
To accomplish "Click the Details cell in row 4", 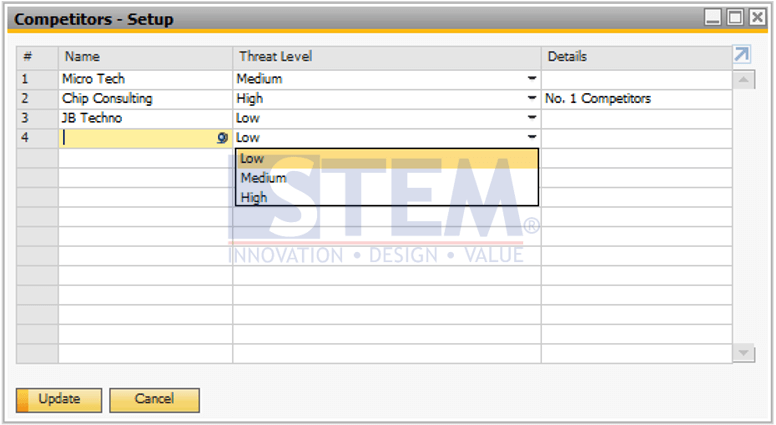I will pyautogui.click(x=637, y=138).
